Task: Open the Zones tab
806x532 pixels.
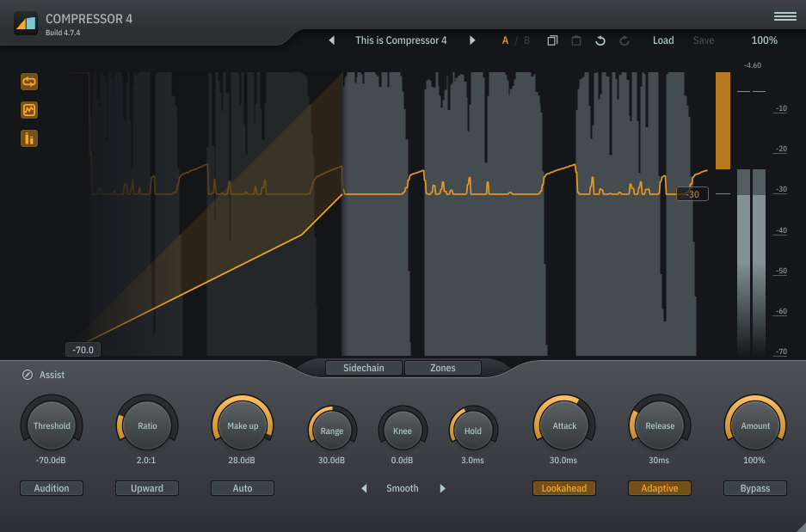Action: pyautogui.click(x=442, y=368)
